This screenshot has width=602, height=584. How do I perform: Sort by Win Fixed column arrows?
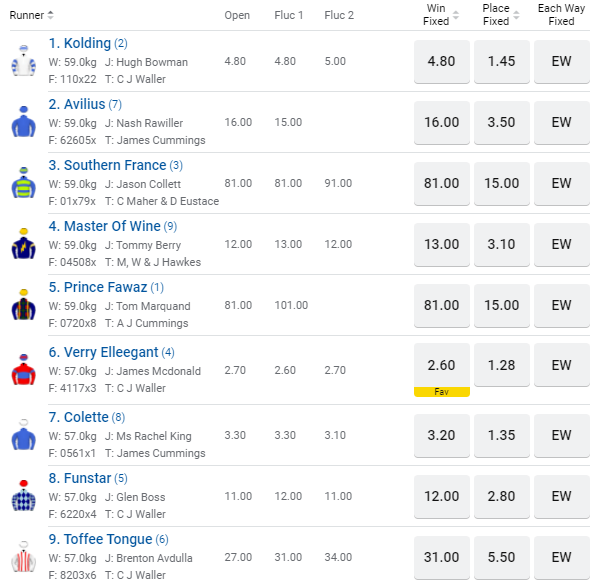pyautogui.click(x=456, y=15)
